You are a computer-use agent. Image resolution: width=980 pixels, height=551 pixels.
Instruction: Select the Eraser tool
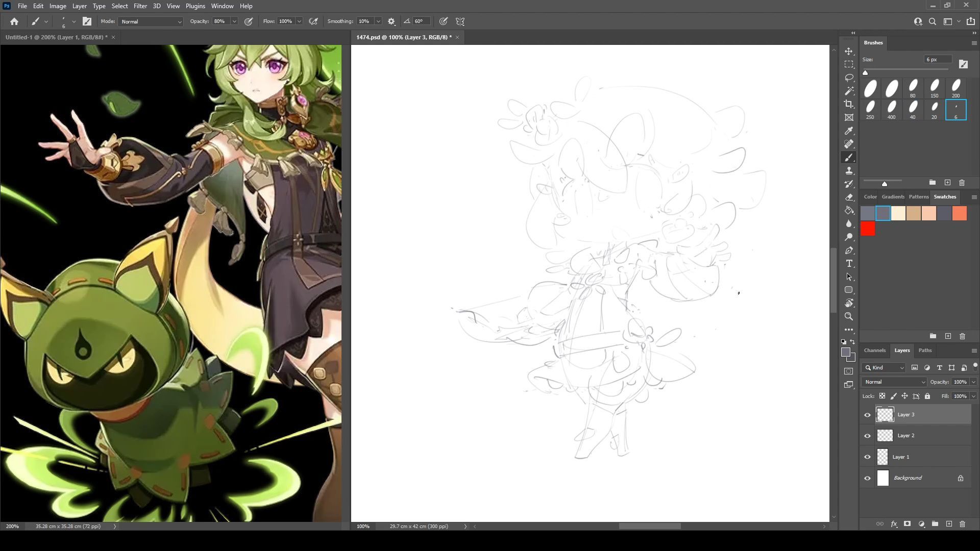[x=849, y=197]
